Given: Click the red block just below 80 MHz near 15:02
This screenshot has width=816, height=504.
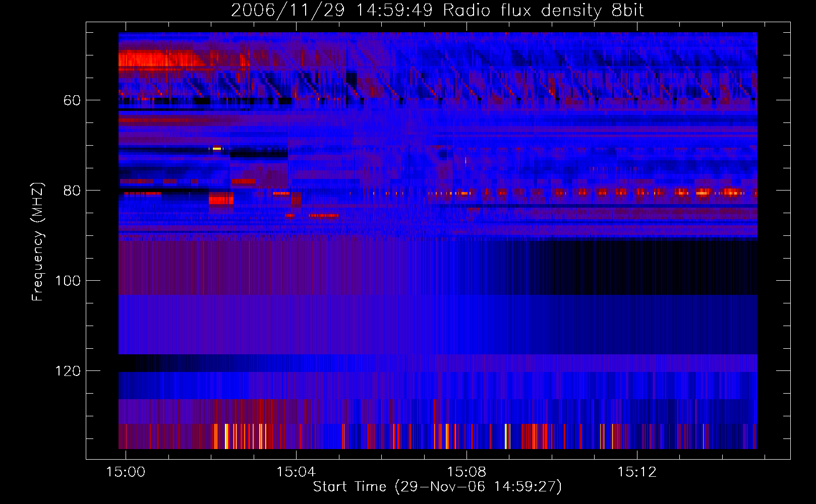Looking at the screenshot, I should [221, 200].
